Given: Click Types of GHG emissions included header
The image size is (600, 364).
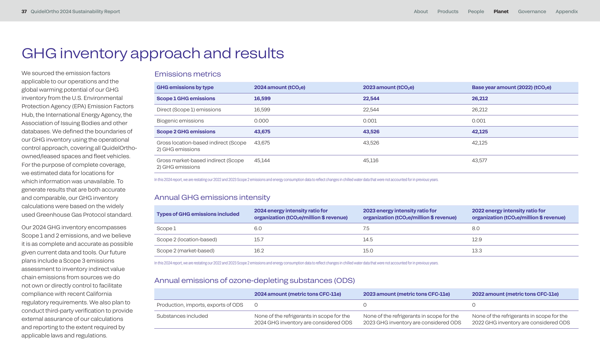Looking at the screenshot, I should [x=198, y=214].
